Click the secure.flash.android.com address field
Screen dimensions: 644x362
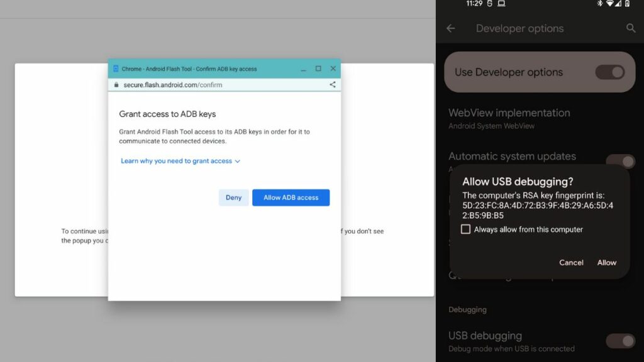[173, 85]
